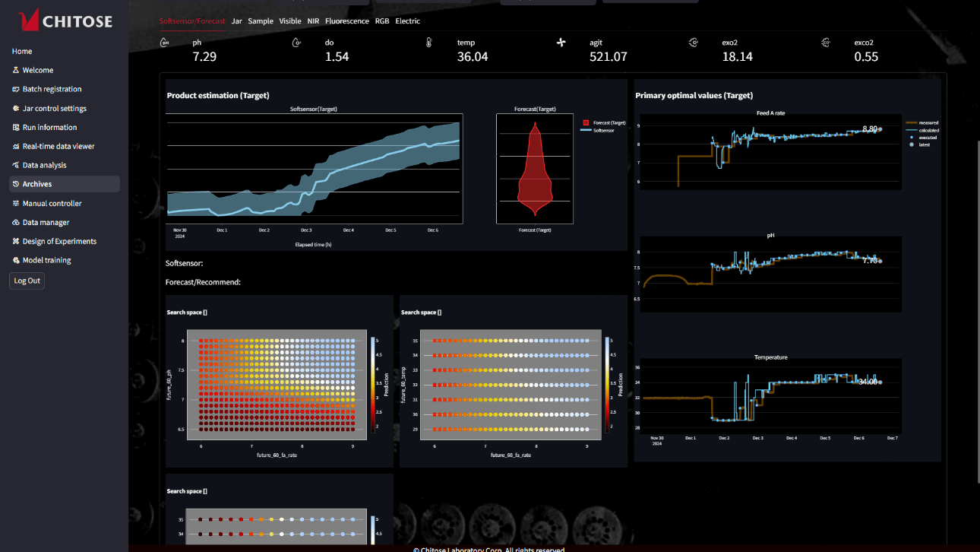
Task: Click the chart icon beside Real-time data viewer
Action: 16,146
